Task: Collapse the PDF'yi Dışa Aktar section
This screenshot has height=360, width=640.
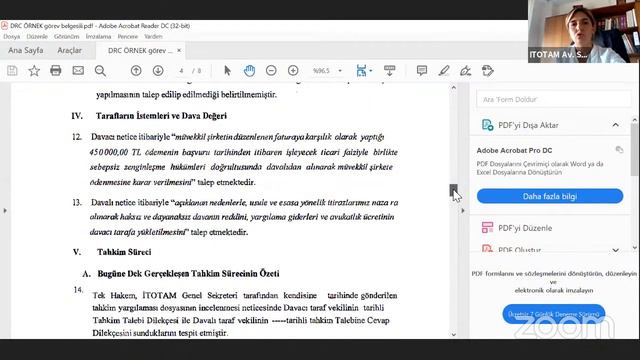Action: 616,125
